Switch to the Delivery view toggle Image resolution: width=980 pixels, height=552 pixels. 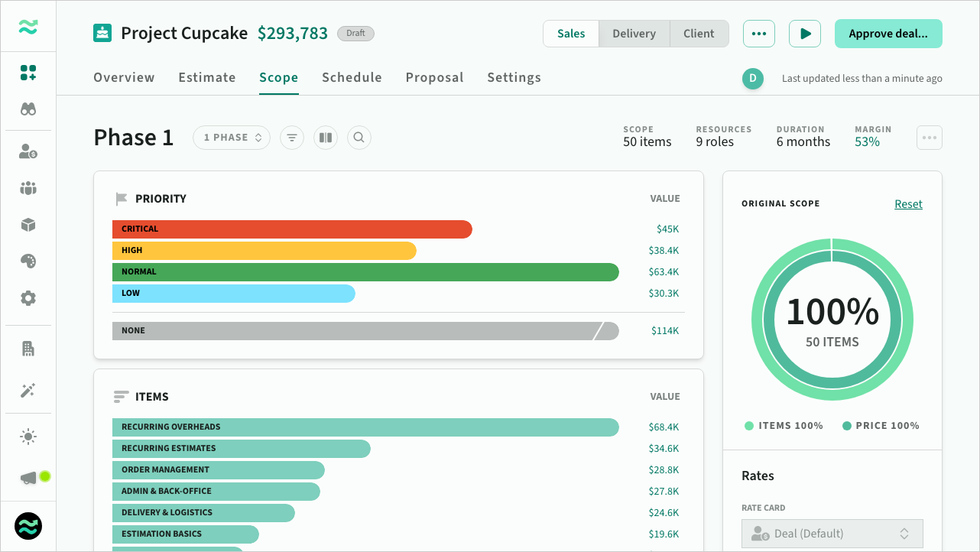tap(634, 34)
